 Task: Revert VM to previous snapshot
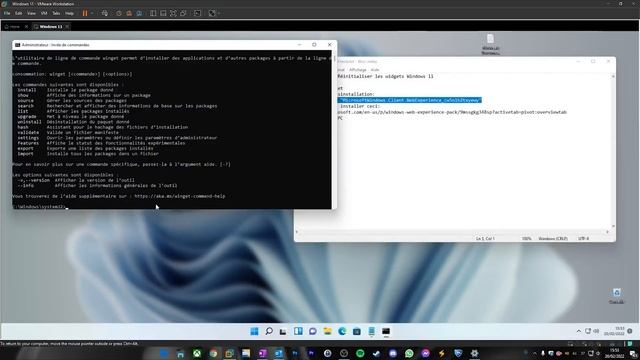coord(129,13)
